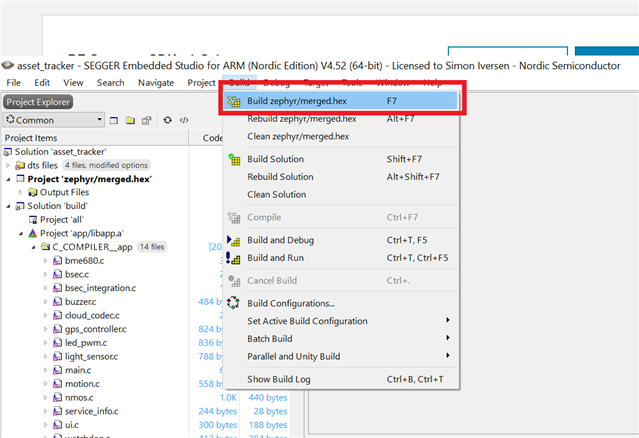Click the Build and Run icon
This screenshot has height=438, width=639.
(234, 258)
